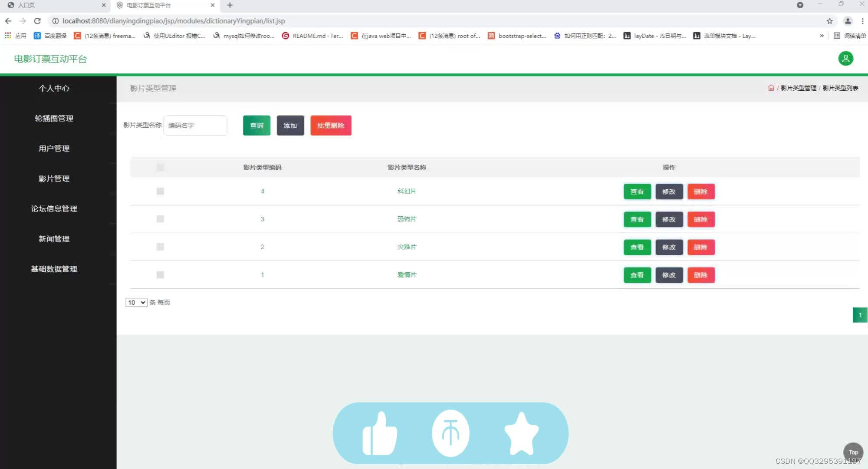Click the coin donate icon
This screenshot has height=469, width=868.
point(450,433)
